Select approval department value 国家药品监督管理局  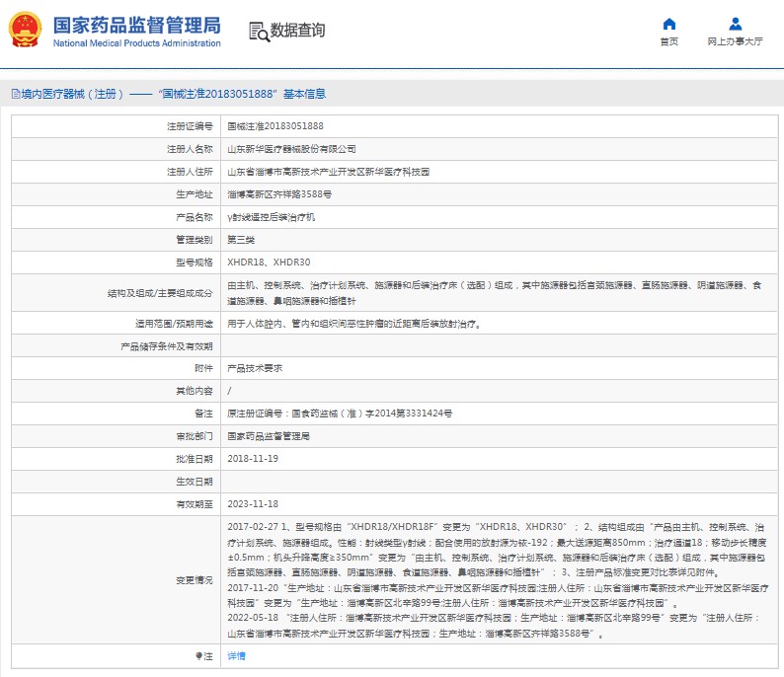click(269, 436)
